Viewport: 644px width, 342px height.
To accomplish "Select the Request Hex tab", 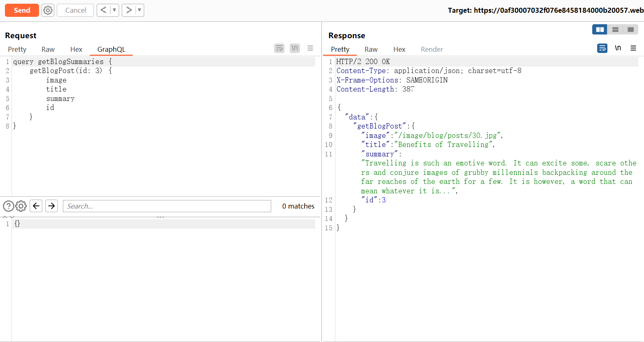I will click(76, 49).
